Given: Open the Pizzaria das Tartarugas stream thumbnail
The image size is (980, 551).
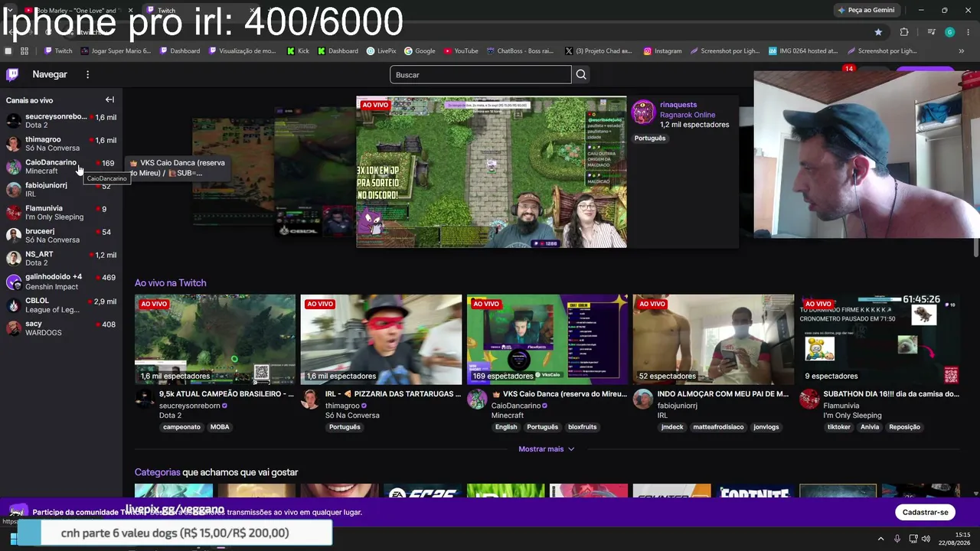Looking at the screenshot, I should 381,339.
